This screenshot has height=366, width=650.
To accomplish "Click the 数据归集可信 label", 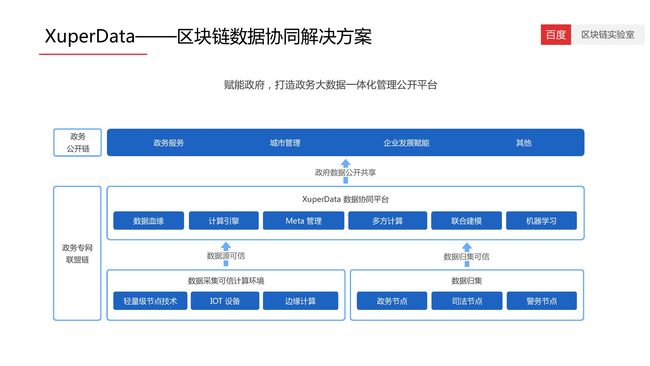I will [466, 257].
